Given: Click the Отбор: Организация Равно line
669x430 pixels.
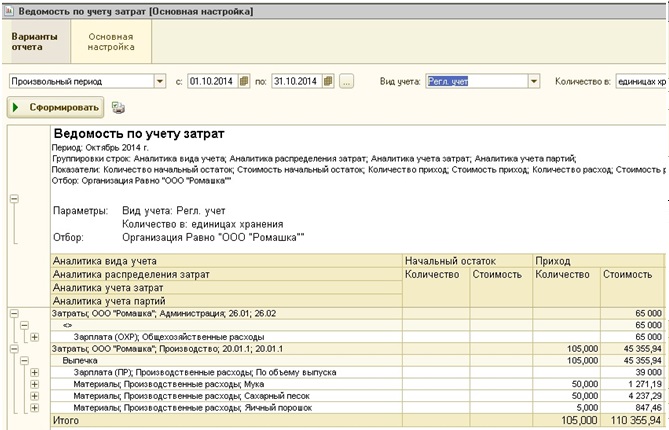Looking at the screenshot, I should point(141,181).
